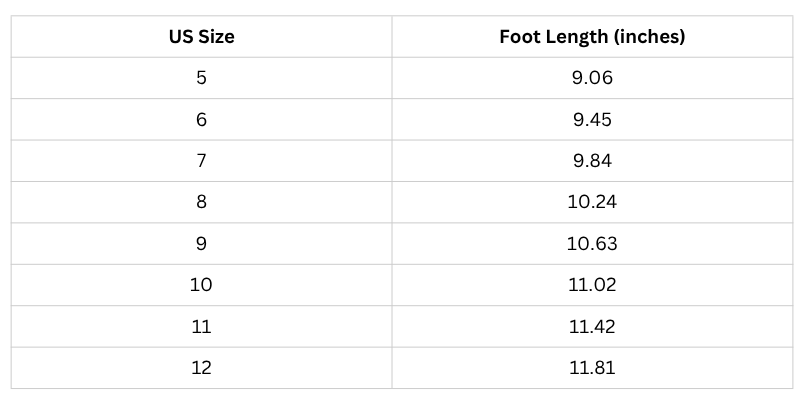Select the US size 10 cell
Viewport: 800px width, 400px height.
click(x=202, y=285)
